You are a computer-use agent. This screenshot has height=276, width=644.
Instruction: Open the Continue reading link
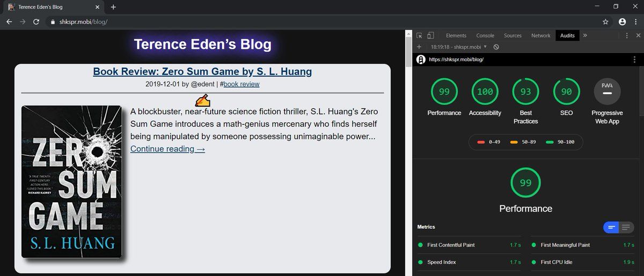tap(167, 149)
